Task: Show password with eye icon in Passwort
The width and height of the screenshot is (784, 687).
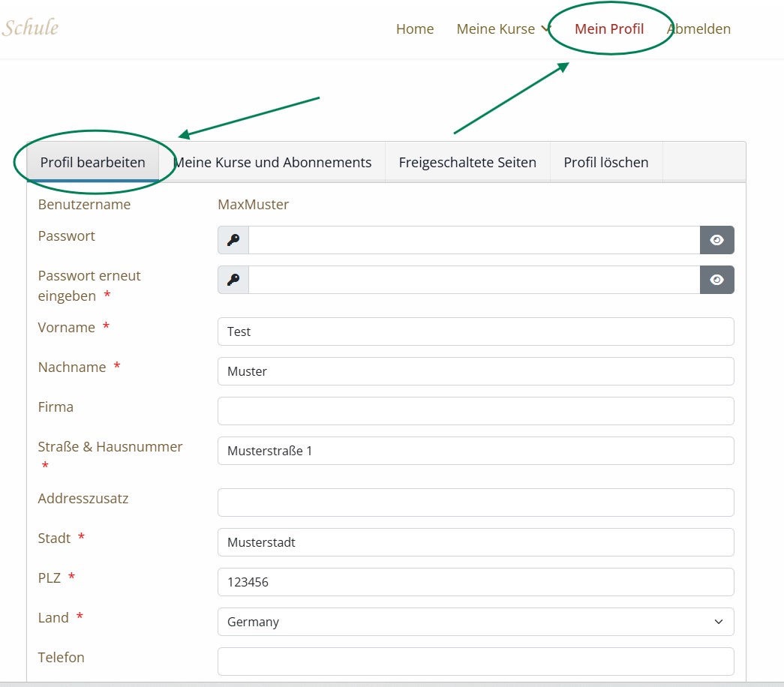Action: point(716,240)
